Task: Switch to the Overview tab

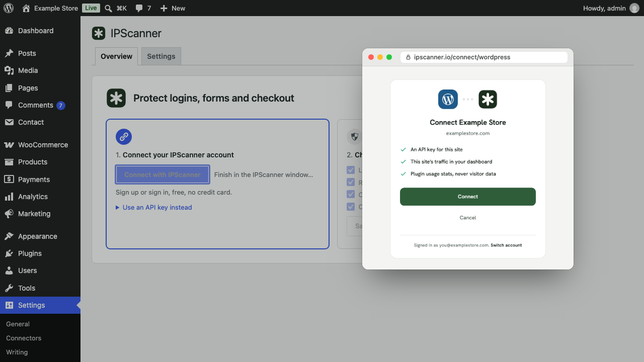Action: coord(116,56)
